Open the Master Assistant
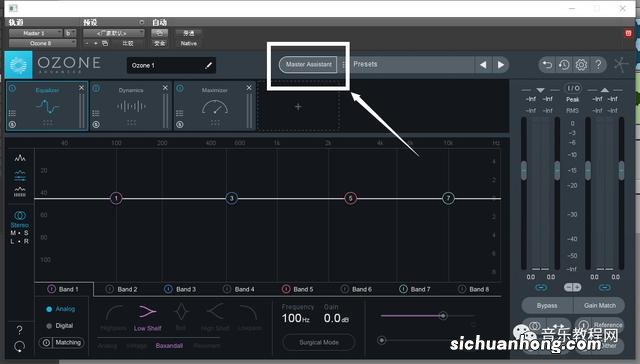This screenshot has height=364, width=640. [308, 64]
